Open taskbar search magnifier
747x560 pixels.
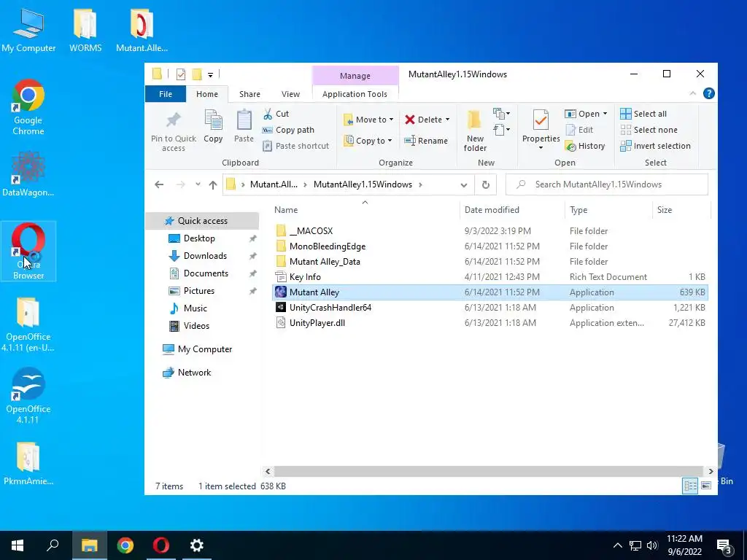click(53, 545)
